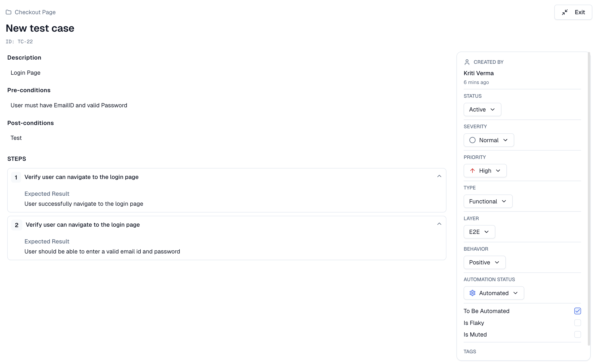
Task: Click the folder icon beside Checkout Page
Action: 8,12
